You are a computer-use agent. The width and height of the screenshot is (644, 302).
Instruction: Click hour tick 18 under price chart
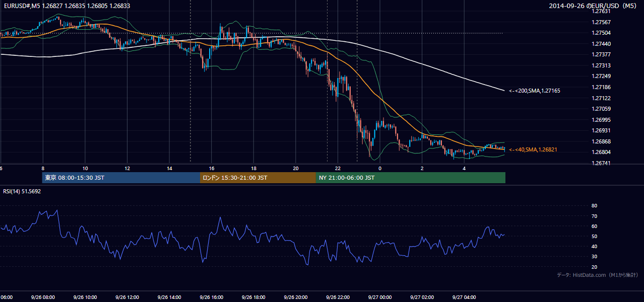pyautogui.click(x=253, y=168)
